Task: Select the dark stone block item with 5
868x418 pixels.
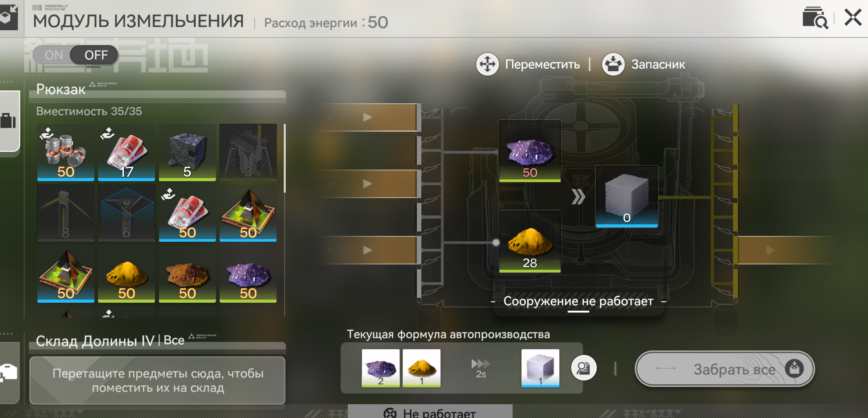Action: pyautogui.click(x=187, y=152)
